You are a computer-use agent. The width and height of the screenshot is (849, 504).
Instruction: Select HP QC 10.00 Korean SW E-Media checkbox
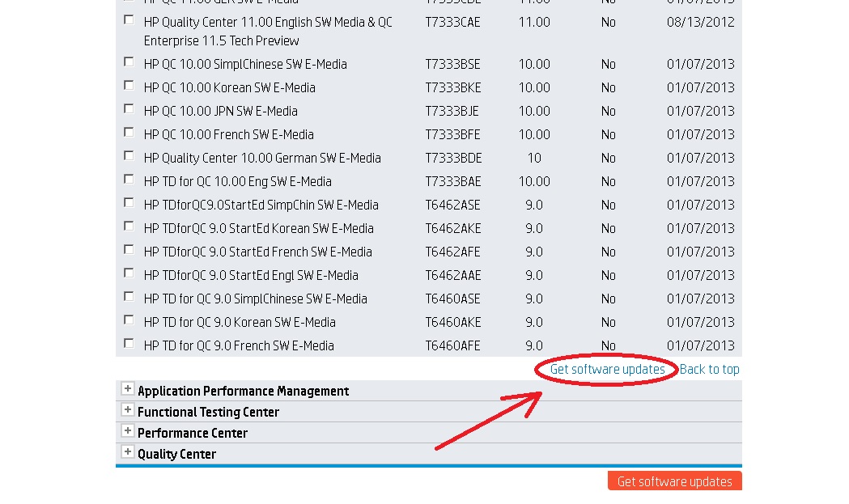[129, 86]
